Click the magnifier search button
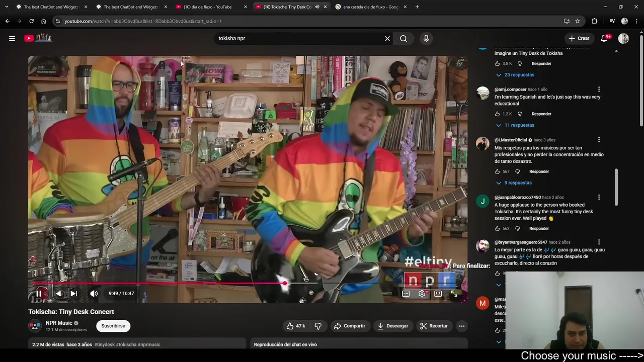This screenshot has width=644, height=362. [x=404, y=38]
